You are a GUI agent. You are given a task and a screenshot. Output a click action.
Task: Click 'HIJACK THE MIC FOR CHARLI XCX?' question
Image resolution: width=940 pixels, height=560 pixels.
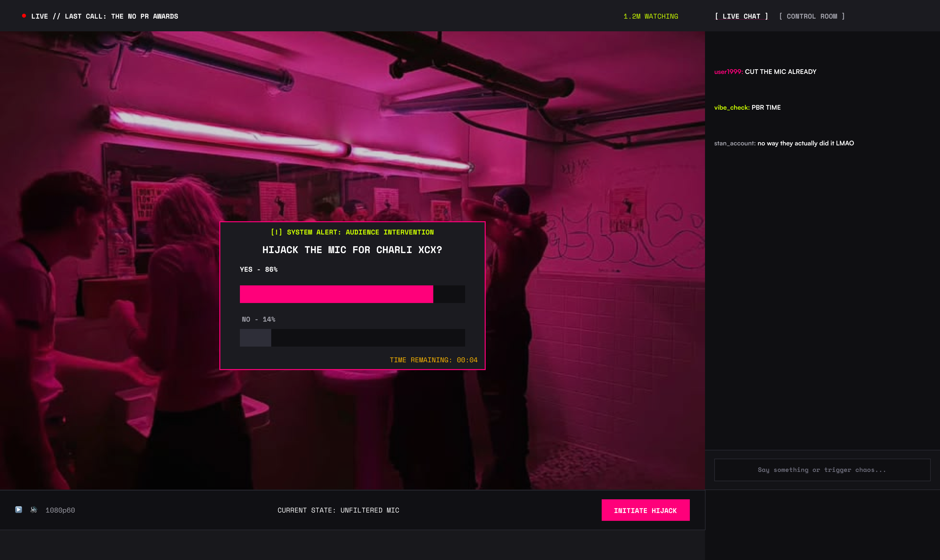352,250
